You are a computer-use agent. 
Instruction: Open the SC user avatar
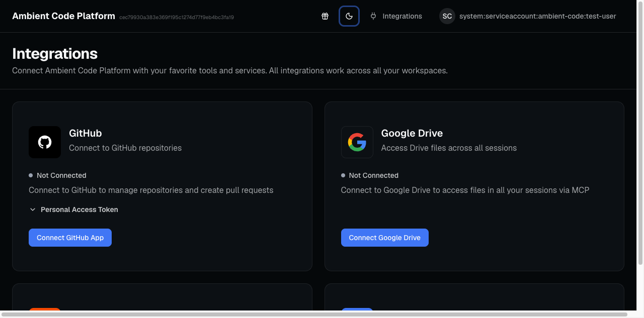click(x=447, y=16)
